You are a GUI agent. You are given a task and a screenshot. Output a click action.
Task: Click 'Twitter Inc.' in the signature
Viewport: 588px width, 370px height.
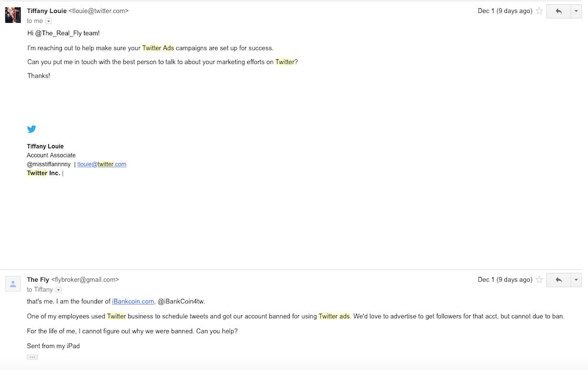pos(44,173)
